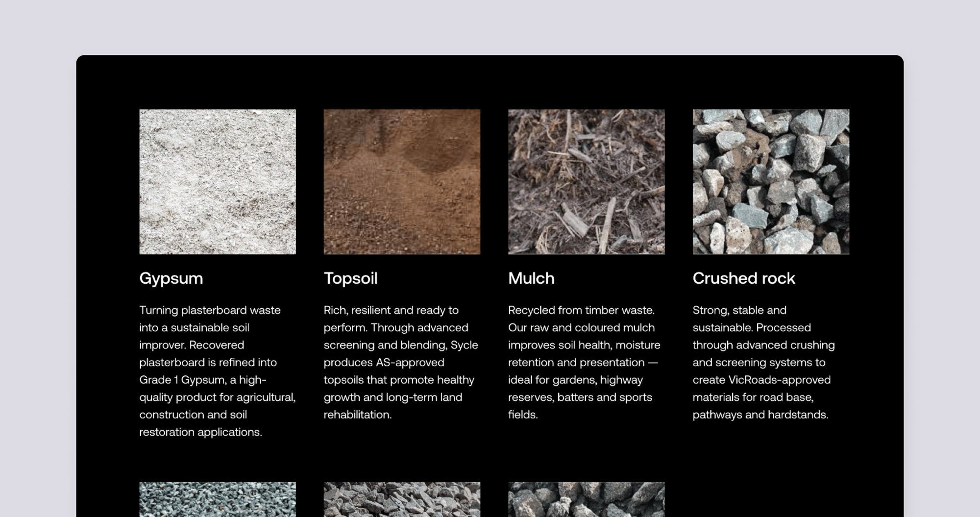The image size is (980, 517).
Task: View the Mulch product photo
Action: click(587, 182)
